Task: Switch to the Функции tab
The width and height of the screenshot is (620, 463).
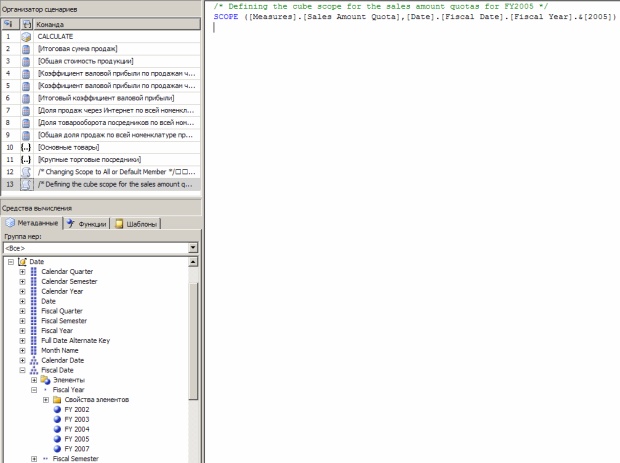Action: [x=91, y=224]
